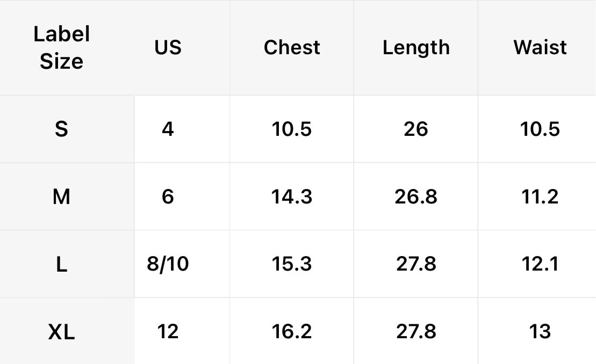
Task: Select chest value 16.2
Action: coord(292,332)
